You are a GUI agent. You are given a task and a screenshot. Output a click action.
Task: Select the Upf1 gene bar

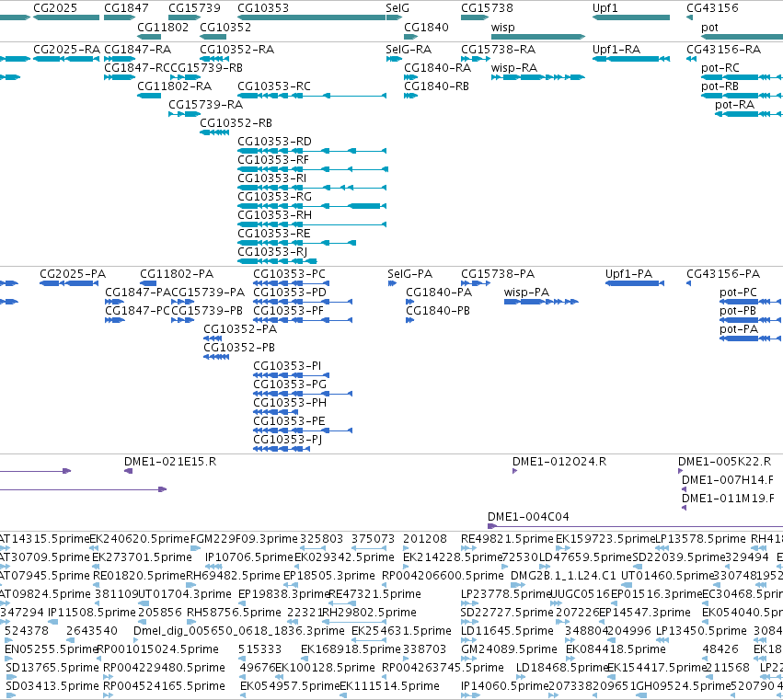point(630,17)
